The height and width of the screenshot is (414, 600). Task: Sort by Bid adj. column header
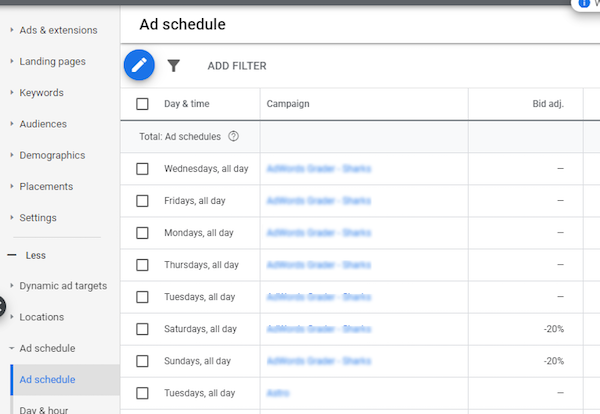pyautogui.click(x=548, y=104)
